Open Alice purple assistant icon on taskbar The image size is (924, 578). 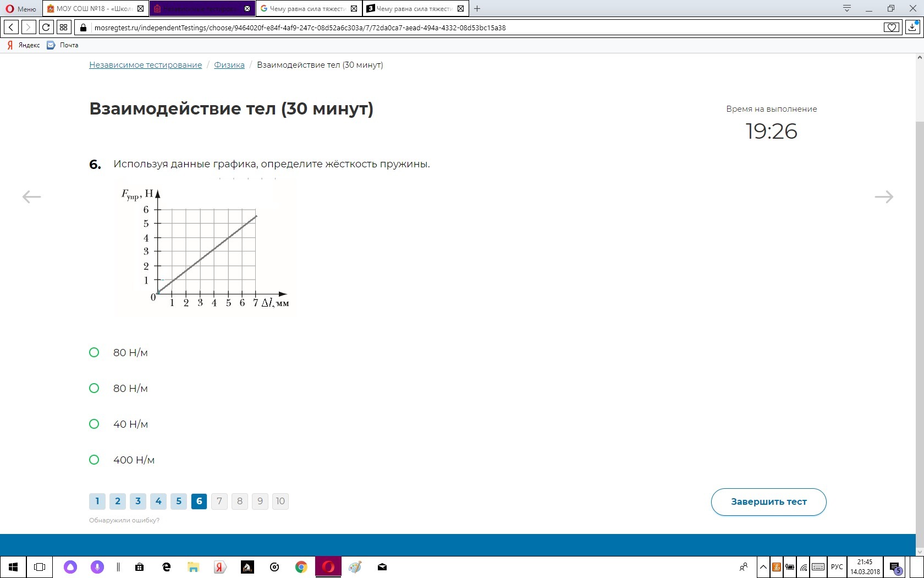[x=70, y=567]
